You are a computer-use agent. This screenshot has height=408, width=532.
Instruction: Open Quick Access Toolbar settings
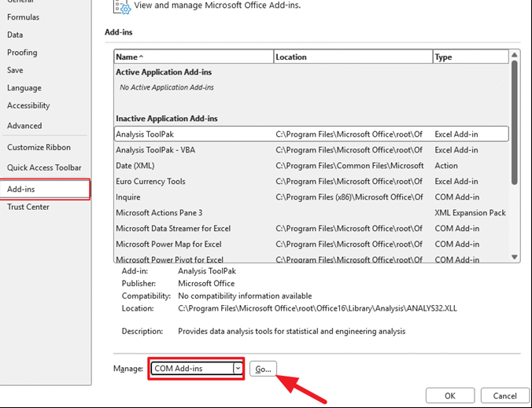(44, 167)
